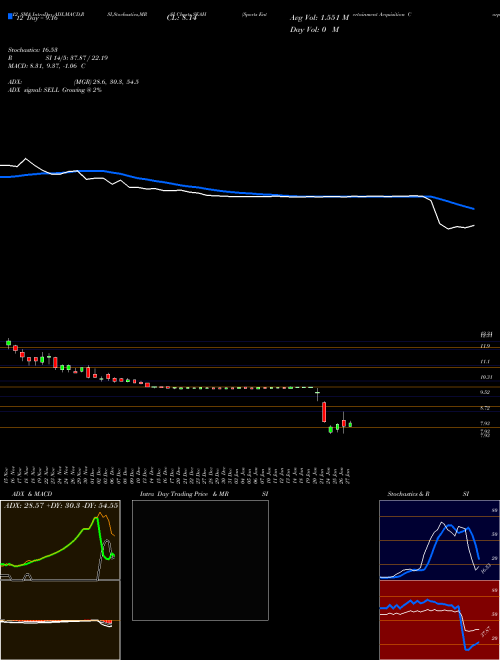This screenshot has width=500, height=660.
Task: Click the 'CL: 8.14' close price label
Action: [181, 18]
